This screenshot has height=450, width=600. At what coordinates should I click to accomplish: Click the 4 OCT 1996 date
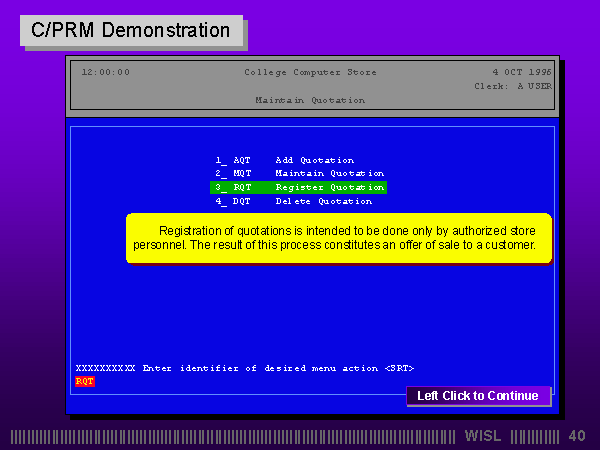[521, 72]
